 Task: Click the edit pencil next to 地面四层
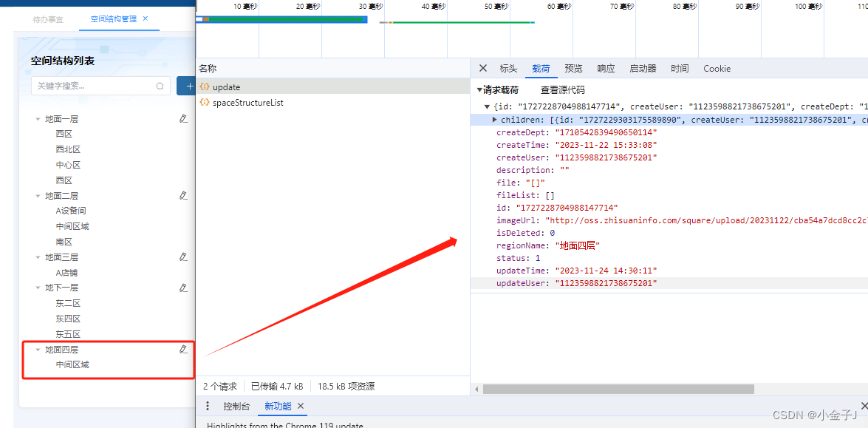pos(183,347)
